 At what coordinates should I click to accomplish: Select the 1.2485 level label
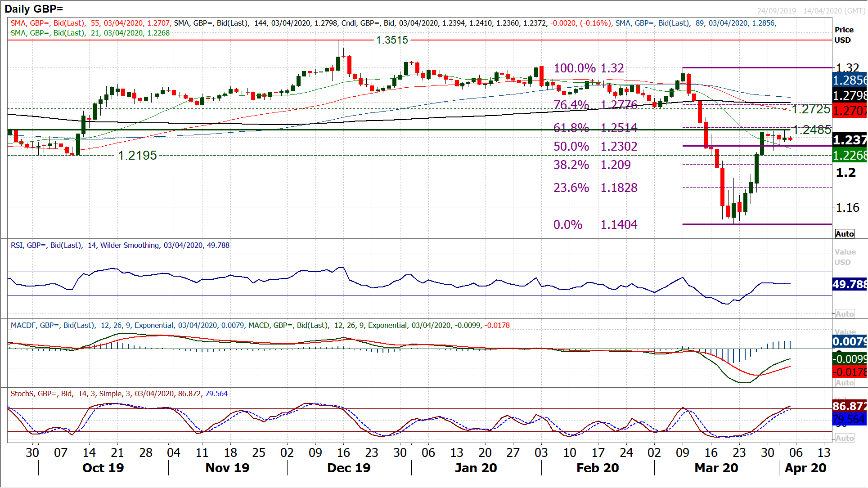point(812,130)
